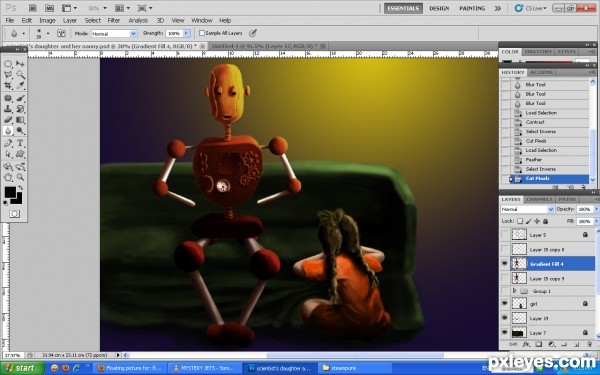
Task: Open the Windows start button
Action: point(22,368)
